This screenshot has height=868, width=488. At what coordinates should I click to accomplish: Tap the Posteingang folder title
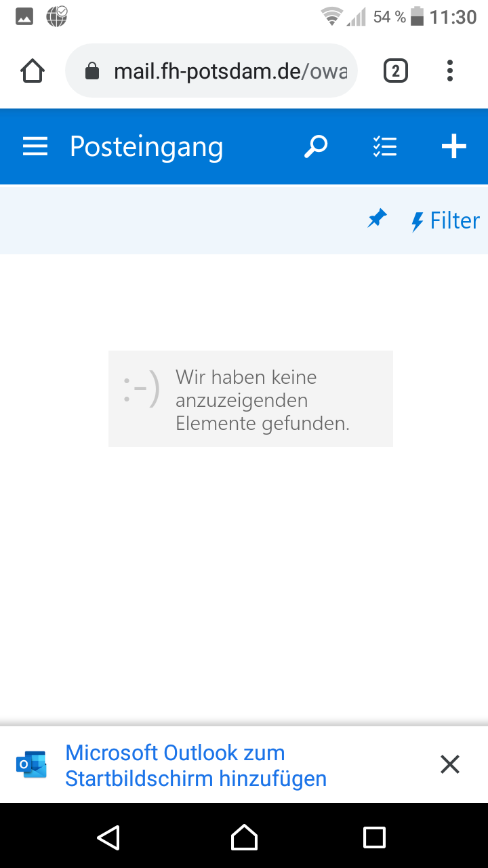tap(146, 146)
